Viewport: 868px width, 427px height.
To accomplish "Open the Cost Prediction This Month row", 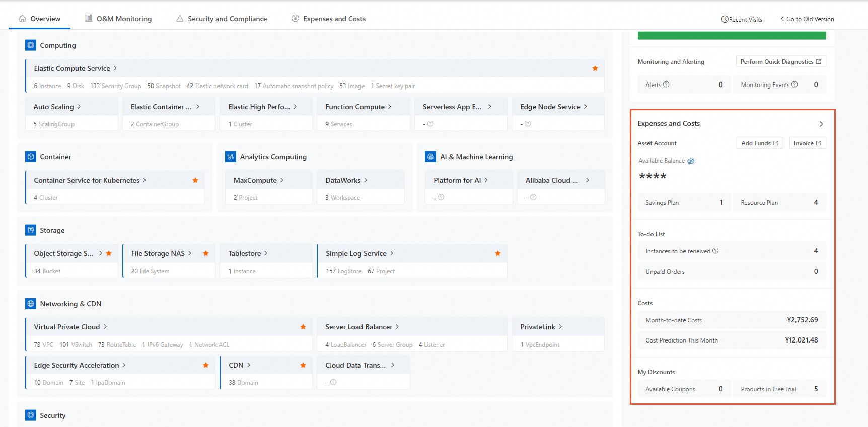I will point(732,340).
